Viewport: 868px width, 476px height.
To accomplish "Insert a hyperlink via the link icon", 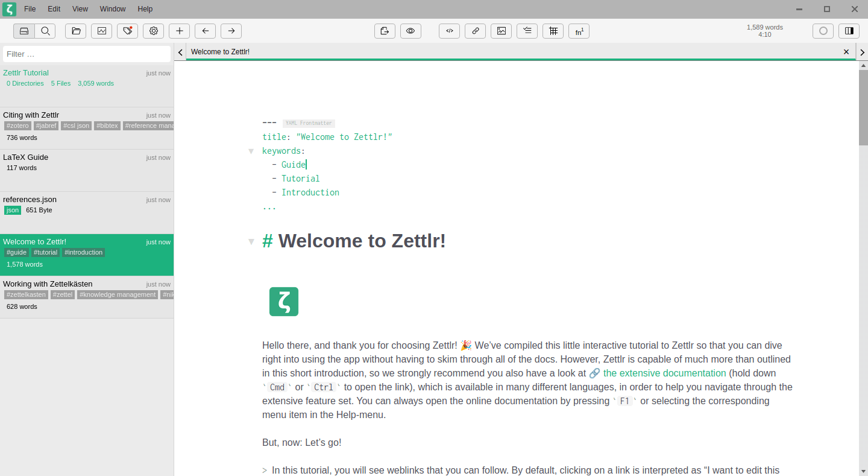I will [475, 31].
